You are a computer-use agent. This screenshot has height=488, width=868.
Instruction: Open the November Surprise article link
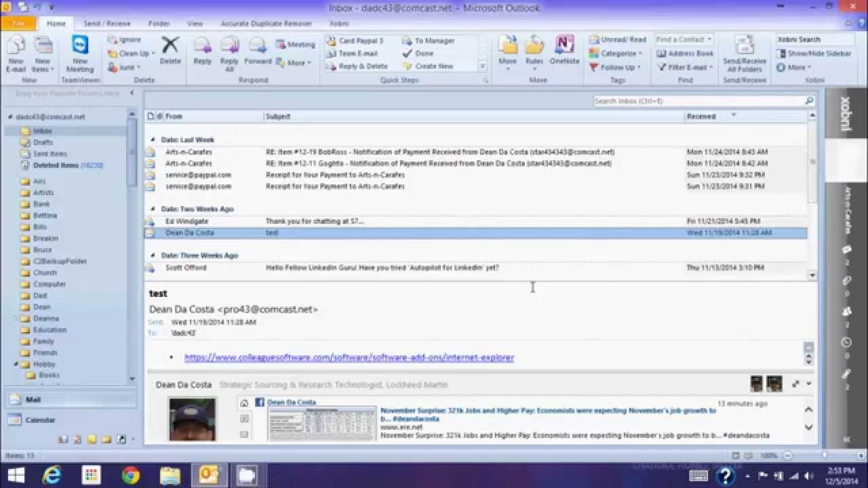coord(548,414)
